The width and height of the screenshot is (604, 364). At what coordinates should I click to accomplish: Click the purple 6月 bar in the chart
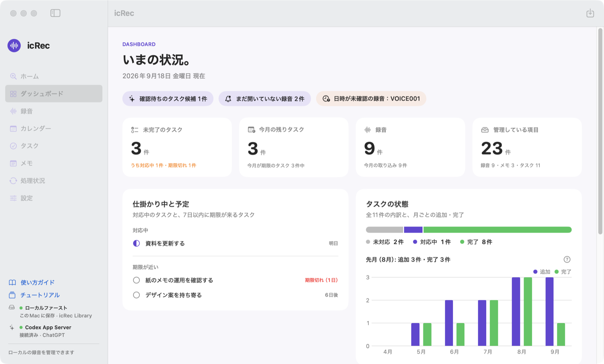click(x=449, y=323)
